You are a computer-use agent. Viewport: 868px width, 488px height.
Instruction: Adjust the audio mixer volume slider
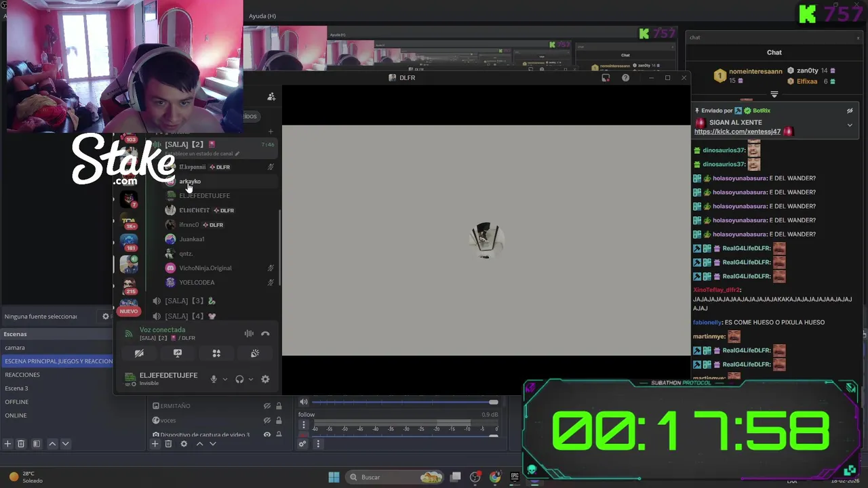tap(406, 402)
